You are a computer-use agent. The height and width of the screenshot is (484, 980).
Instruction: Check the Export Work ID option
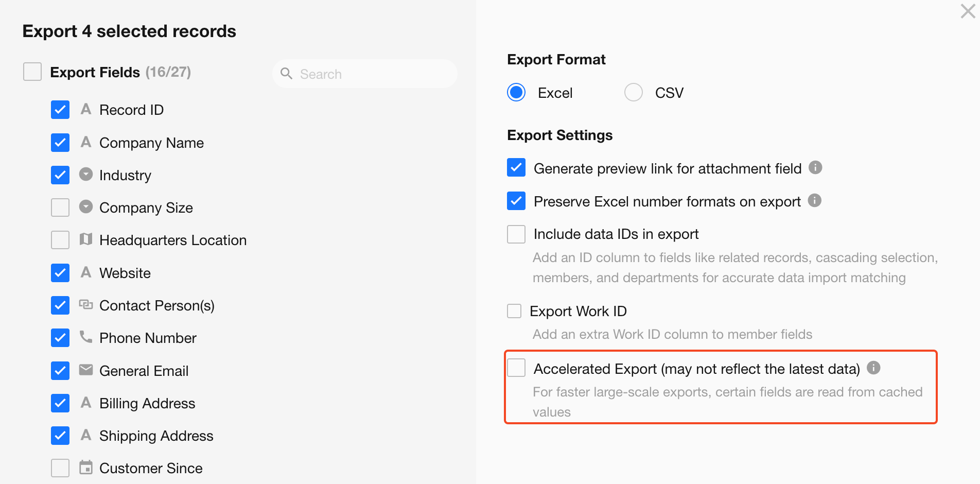(x=514, y=311)
